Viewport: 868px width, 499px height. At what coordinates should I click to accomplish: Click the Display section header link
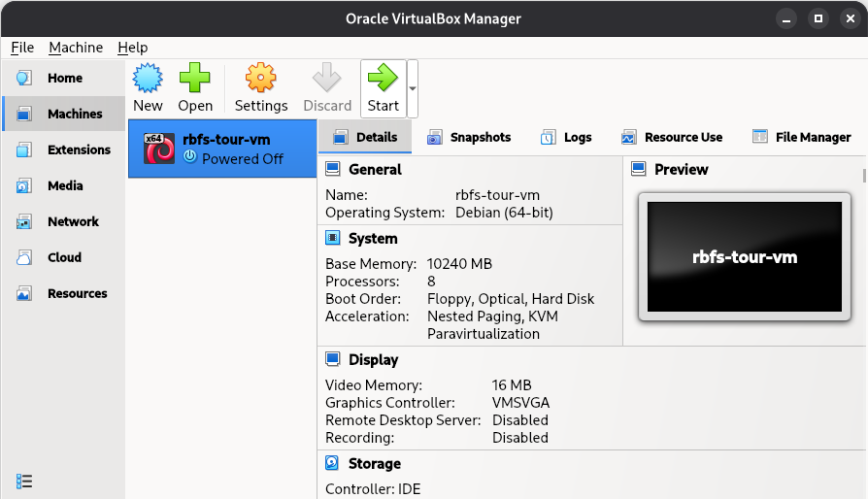point(373,360)
